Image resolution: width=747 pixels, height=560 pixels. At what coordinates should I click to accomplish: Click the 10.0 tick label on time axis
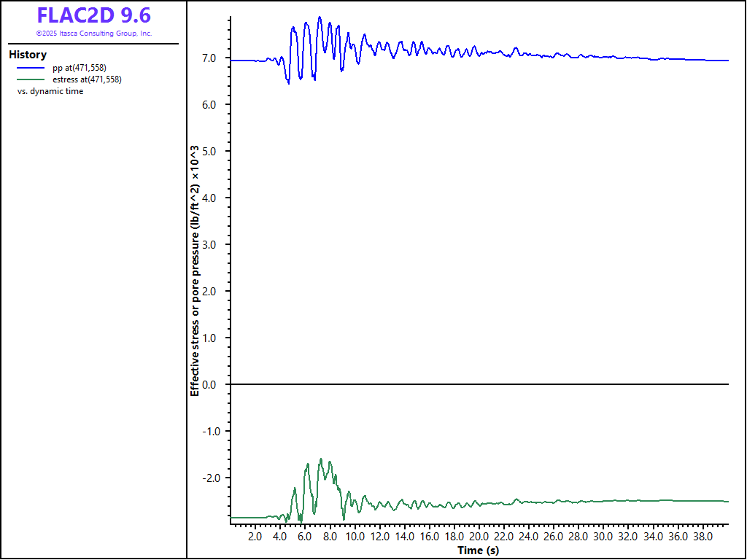click(x=355, y=537)
